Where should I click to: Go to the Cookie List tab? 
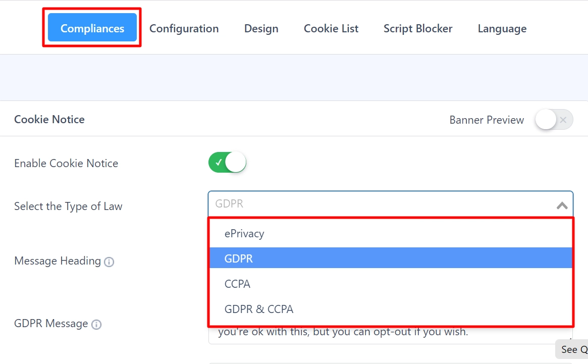click(x=331, y=28)
